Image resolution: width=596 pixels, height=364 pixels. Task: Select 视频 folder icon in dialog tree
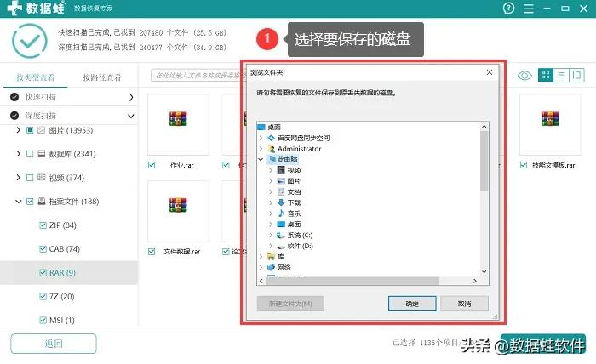(x=282, y=170)
